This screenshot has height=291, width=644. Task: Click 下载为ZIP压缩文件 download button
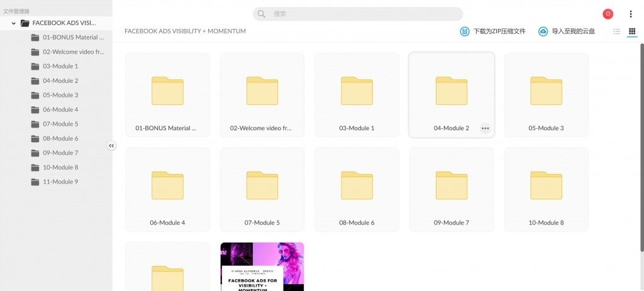492,31
